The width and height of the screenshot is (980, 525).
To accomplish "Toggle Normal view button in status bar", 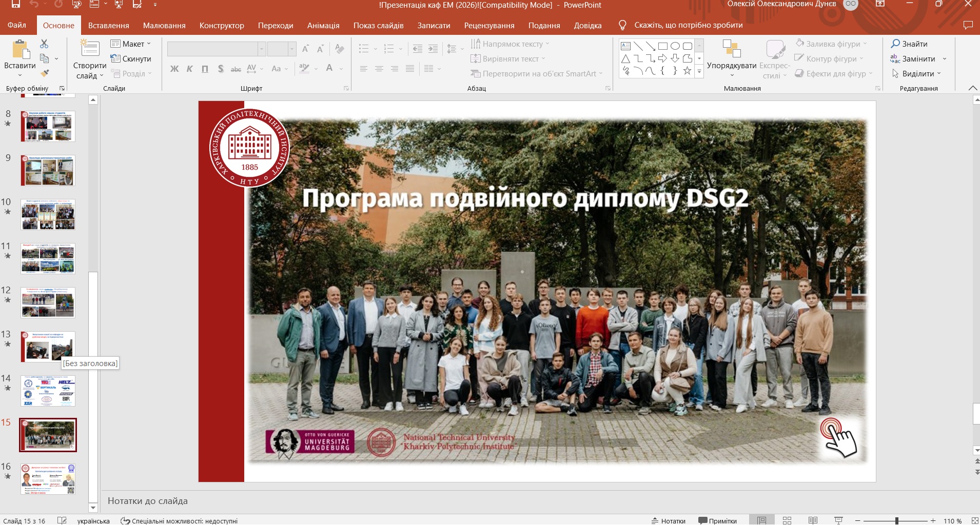I will click(x=762, y=520).
